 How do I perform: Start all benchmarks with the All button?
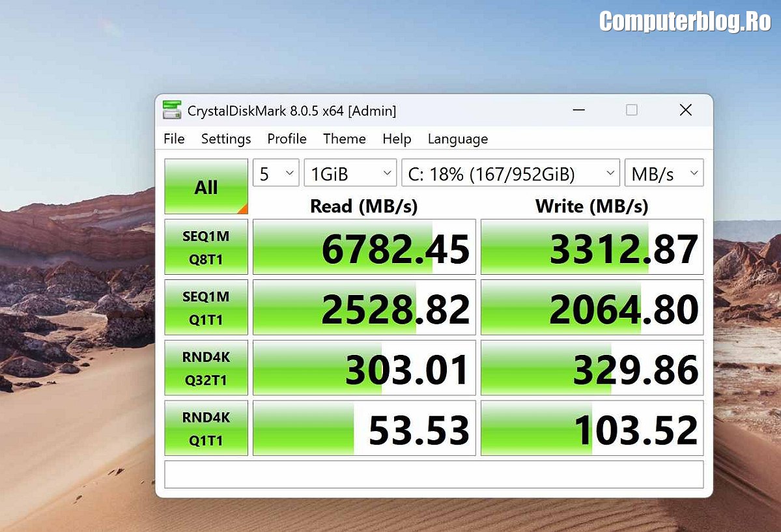coord(206,187)
